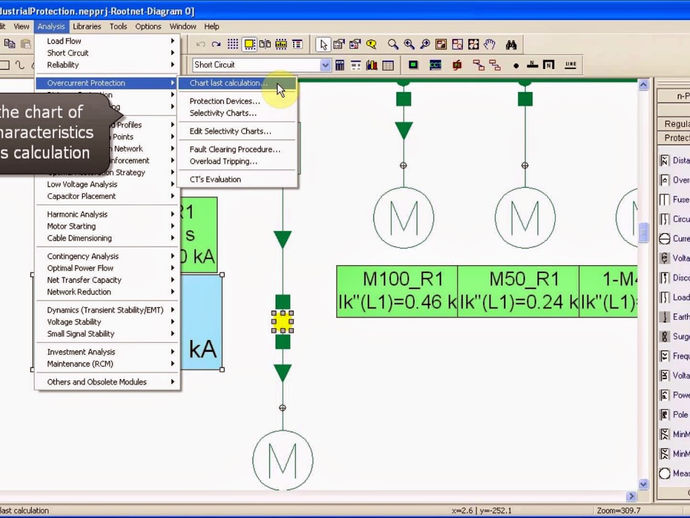Click the Protec palette category button
This screenshot has width=690, height=518.
[x=673, y=138]
